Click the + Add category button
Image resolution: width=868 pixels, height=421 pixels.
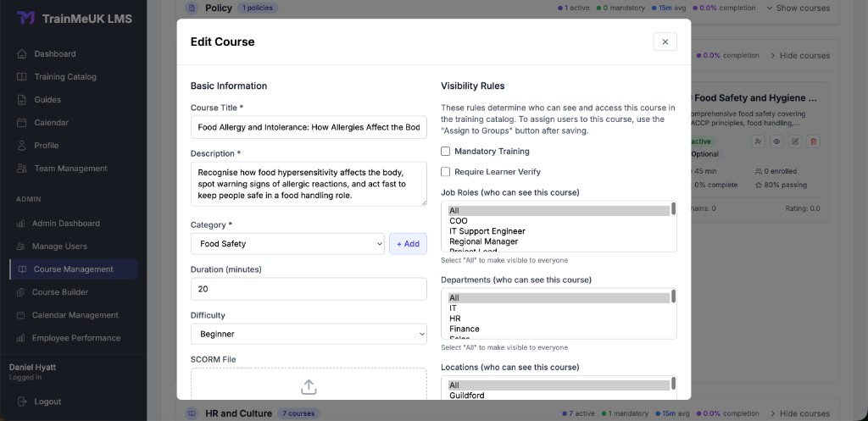coord(408,243)
